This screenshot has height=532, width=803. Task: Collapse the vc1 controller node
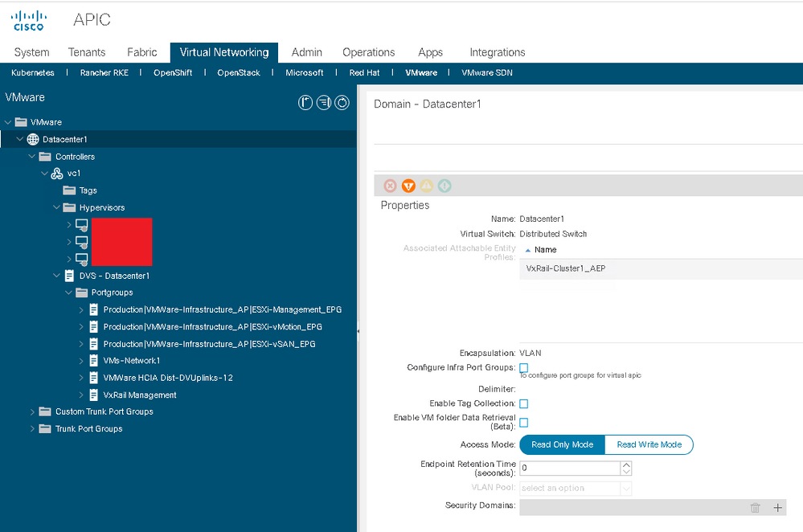[x=44, y=174]
